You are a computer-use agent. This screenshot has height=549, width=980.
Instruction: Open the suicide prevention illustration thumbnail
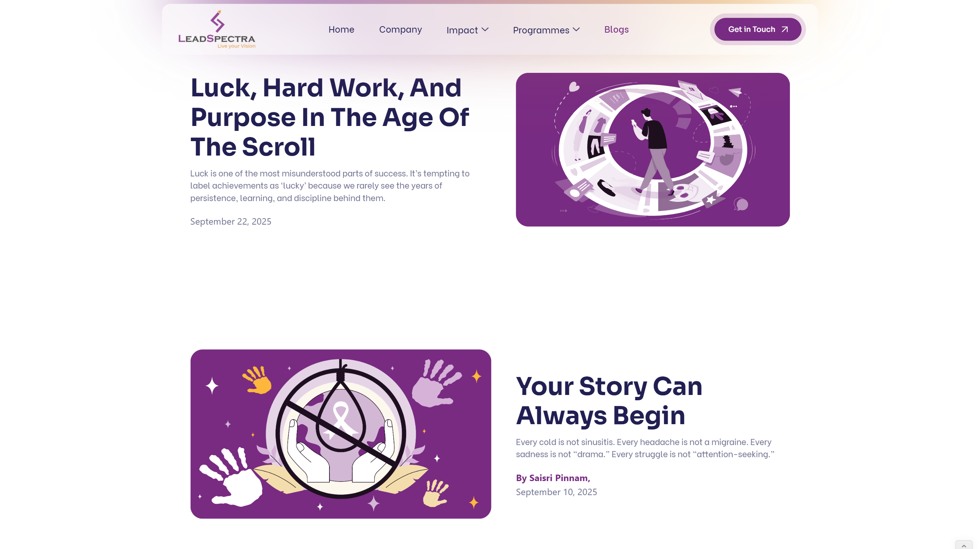tap(340, 434)
